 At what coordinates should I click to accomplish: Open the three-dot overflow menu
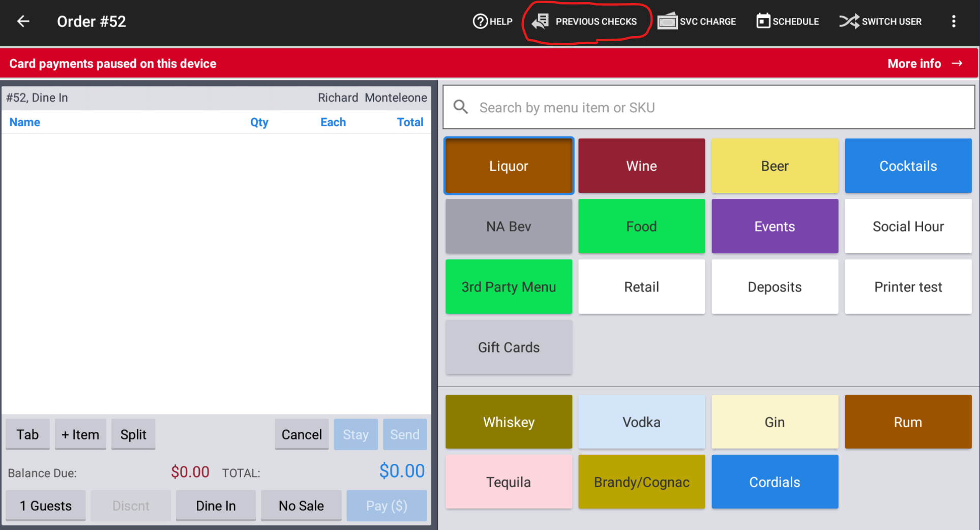click(x=954, y=21)
